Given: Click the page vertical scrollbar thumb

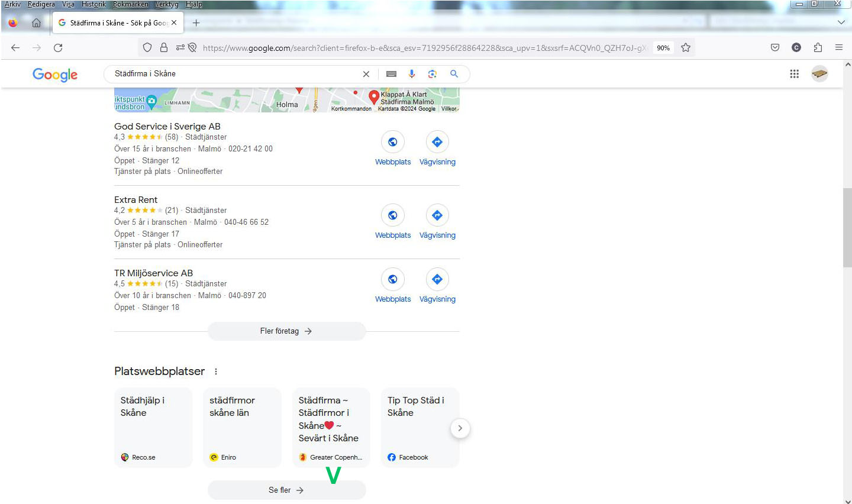Looking at the screenshot, I should 847,228.
